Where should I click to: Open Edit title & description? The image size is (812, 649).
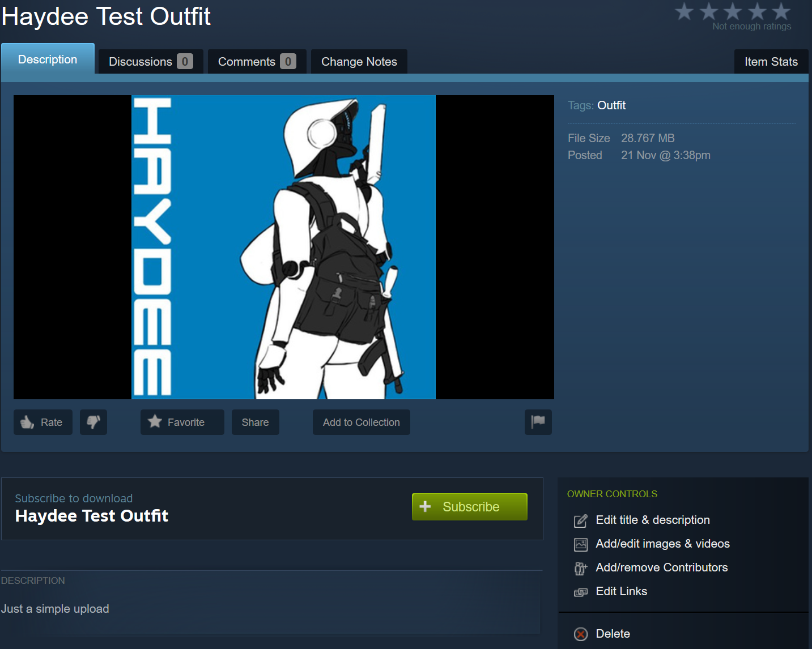pos(653,520)
